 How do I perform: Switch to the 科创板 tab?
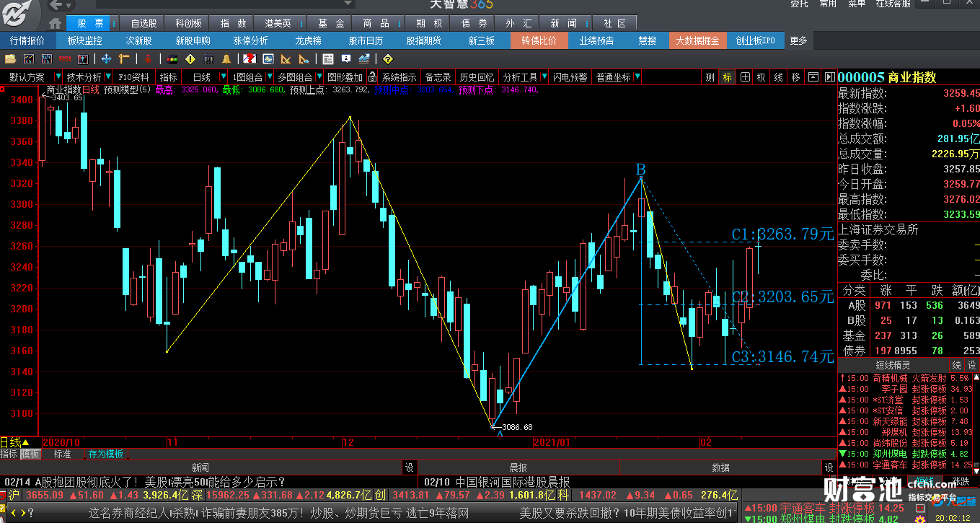tap(188, 23)
